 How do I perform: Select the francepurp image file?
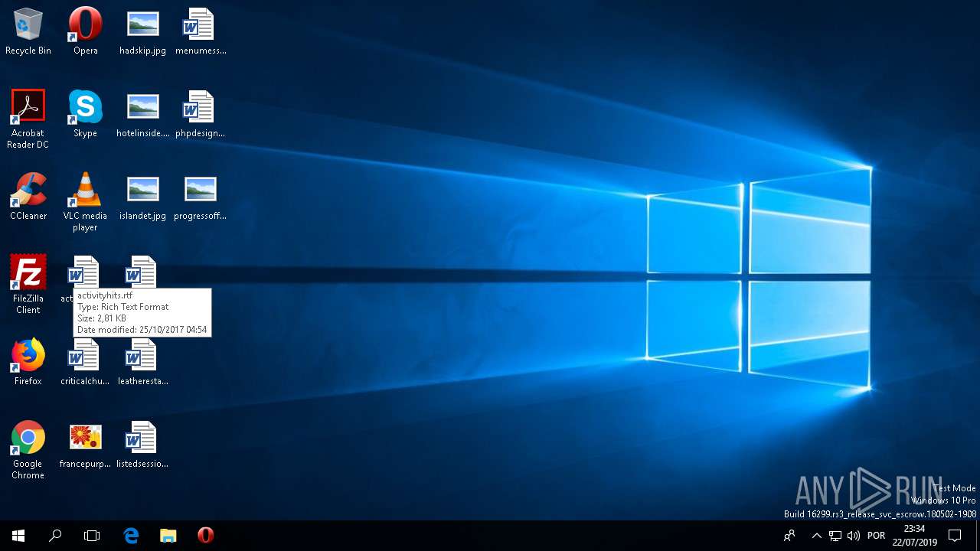85,445
